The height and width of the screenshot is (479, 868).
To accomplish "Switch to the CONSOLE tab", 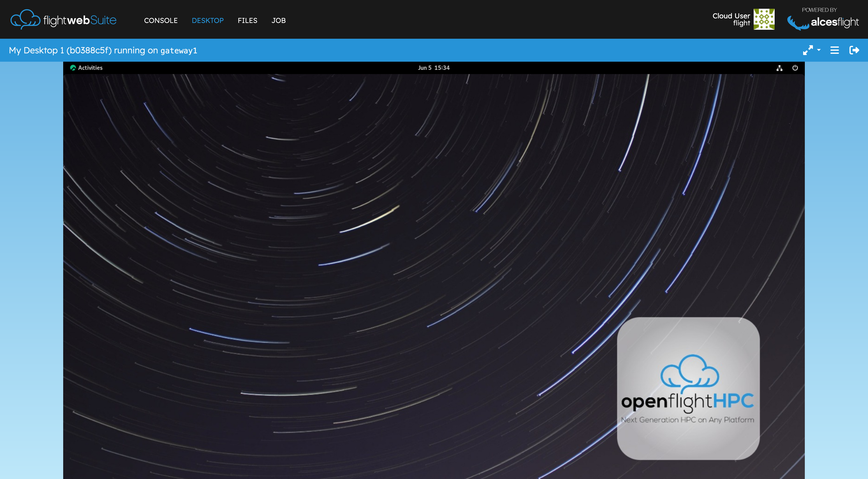I will [x=161, y=20].
